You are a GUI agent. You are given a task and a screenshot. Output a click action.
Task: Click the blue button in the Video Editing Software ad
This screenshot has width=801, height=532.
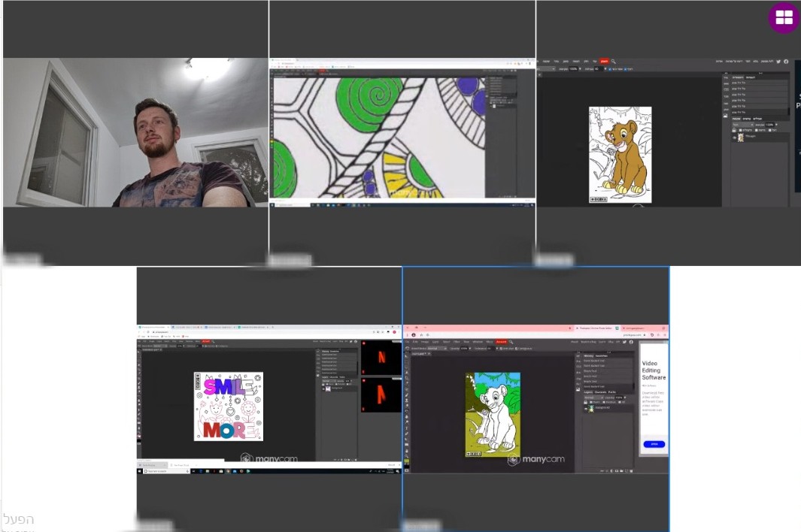click(653, 444)
